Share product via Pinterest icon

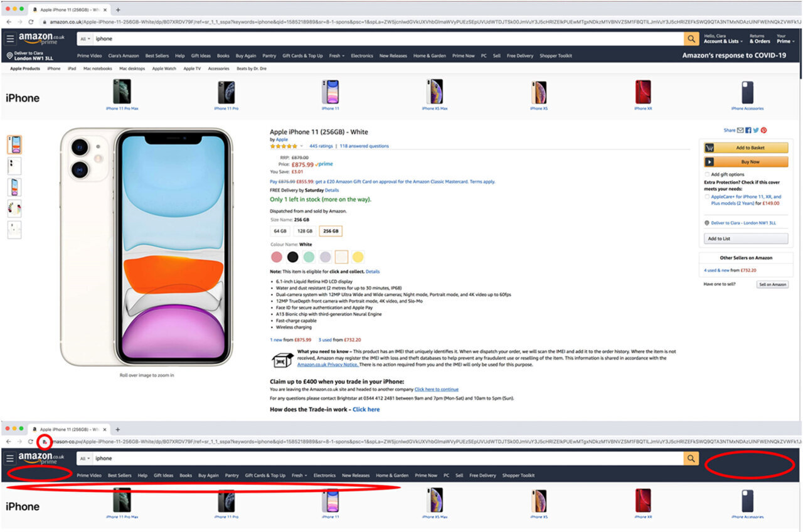point(763,130)
